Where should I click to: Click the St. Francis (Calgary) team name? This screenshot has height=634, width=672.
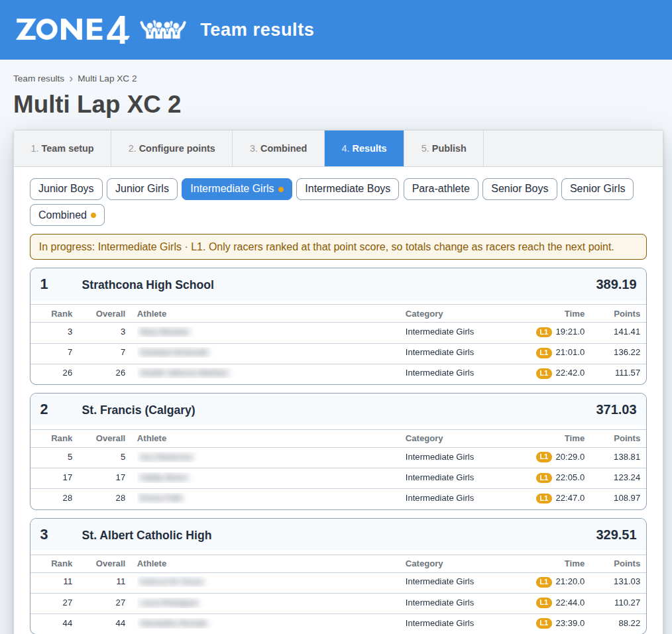pos(139,410)
